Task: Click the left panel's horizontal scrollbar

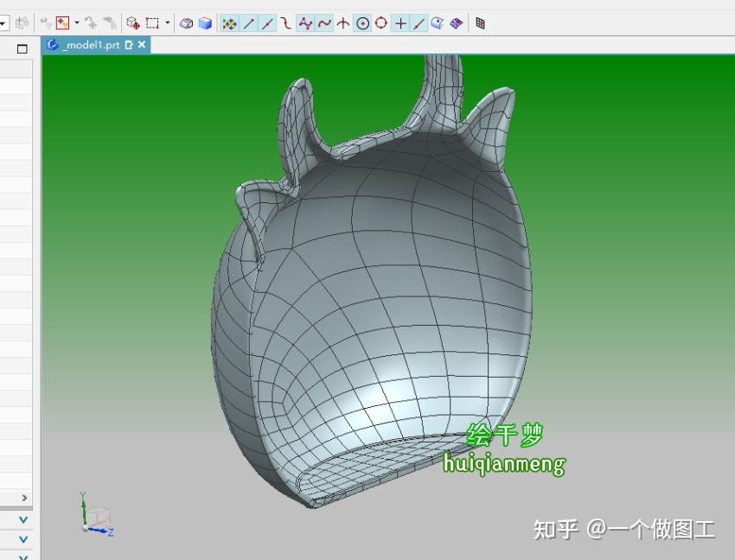Action: coord(16,498)
